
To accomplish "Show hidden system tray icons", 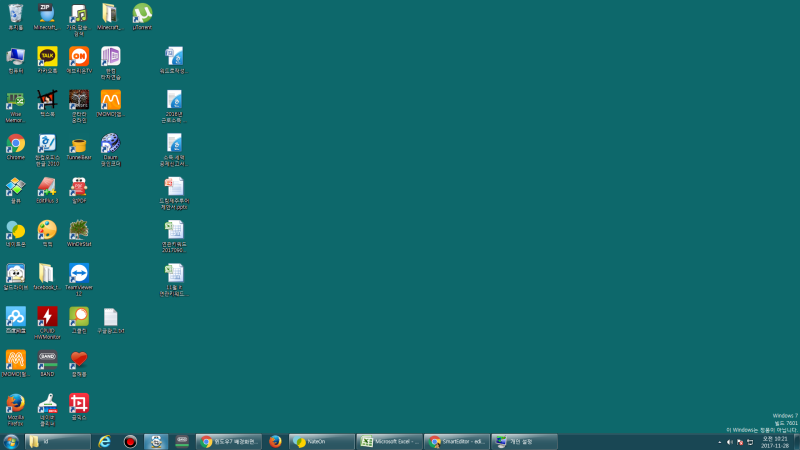I will click(x=719, y=442).
